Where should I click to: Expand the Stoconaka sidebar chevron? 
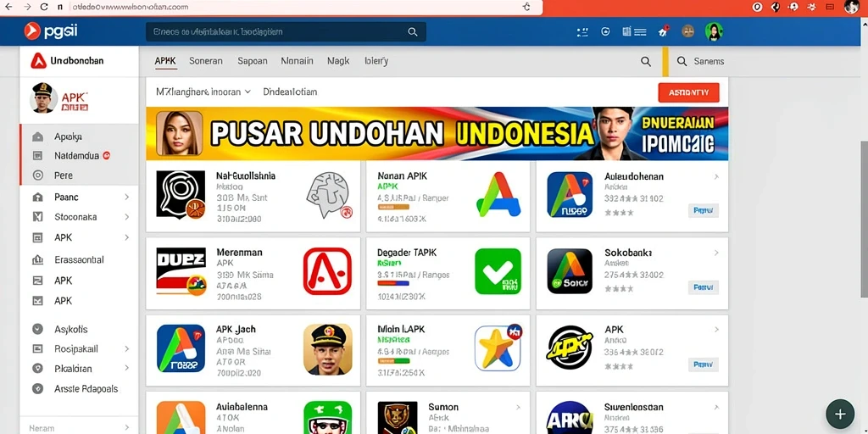click(x=127, y=217)
